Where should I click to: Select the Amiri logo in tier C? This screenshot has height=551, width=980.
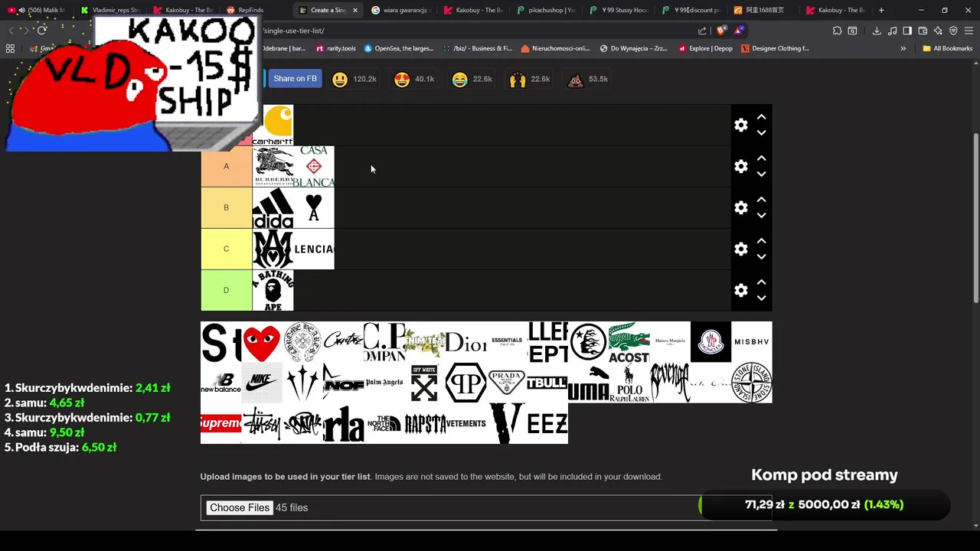[273, 249]
